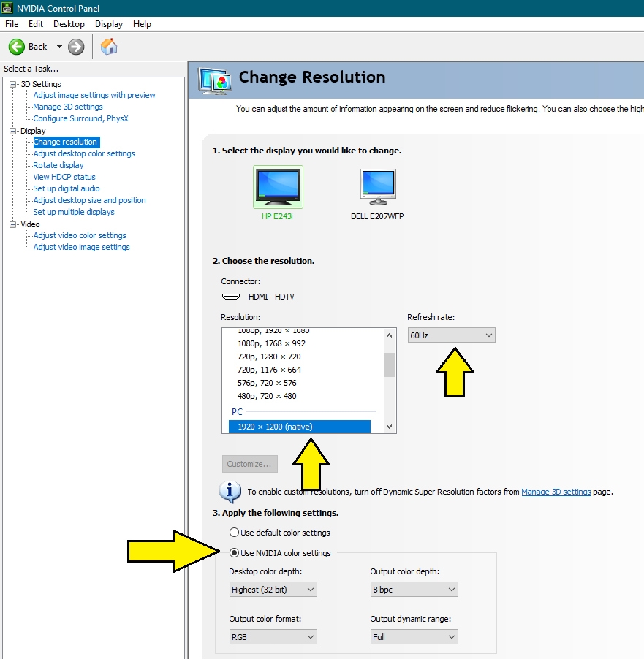
Task: Open the Output color format dropdown
Action: point(273,637)
